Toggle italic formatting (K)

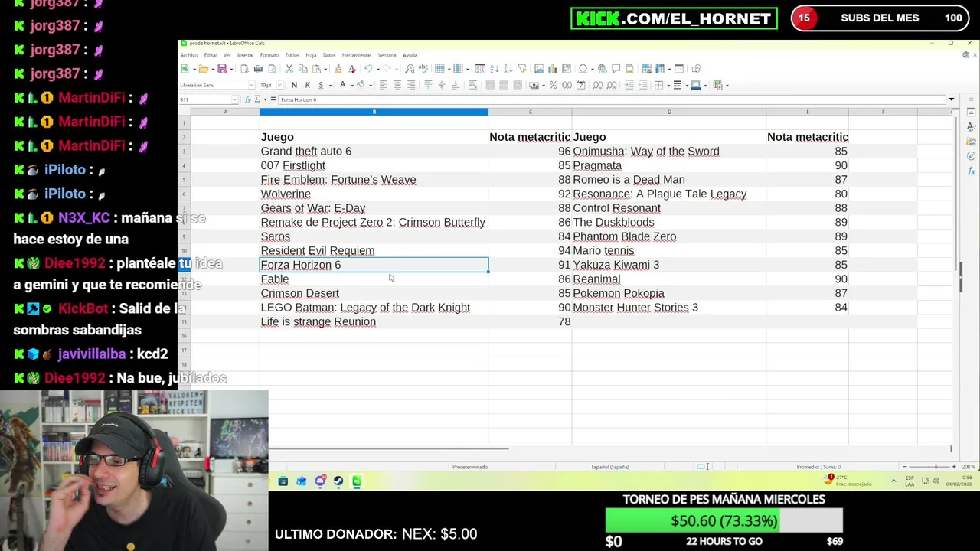click(x=308, y=85)
